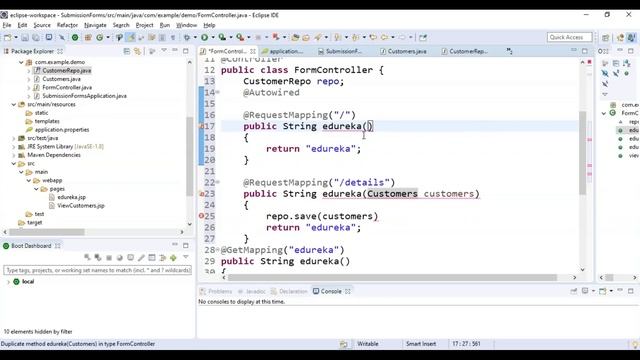This screenshot has height=360, width=640.
Task: Click the editor horizontal scrollbar
Action: tap(392, 278)
